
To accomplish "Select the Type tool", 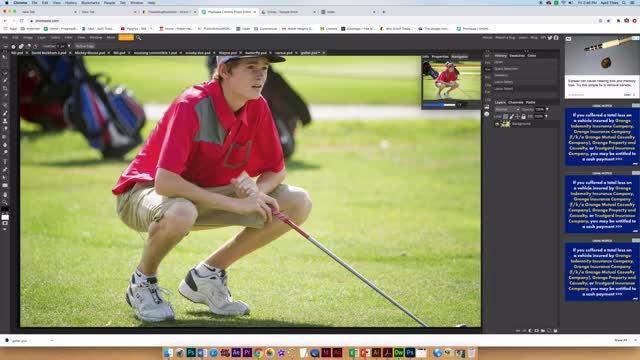I will coord(5,162).
